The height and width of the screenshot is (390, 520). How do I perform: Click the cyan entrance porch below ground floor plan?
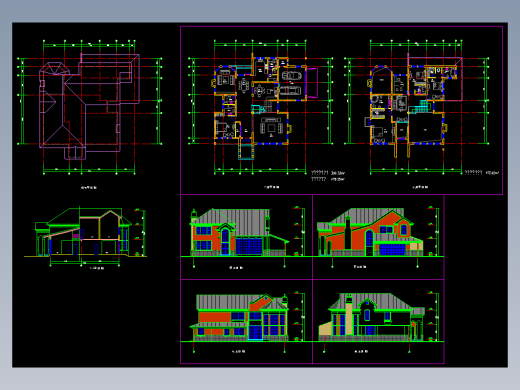coord(246,152)
